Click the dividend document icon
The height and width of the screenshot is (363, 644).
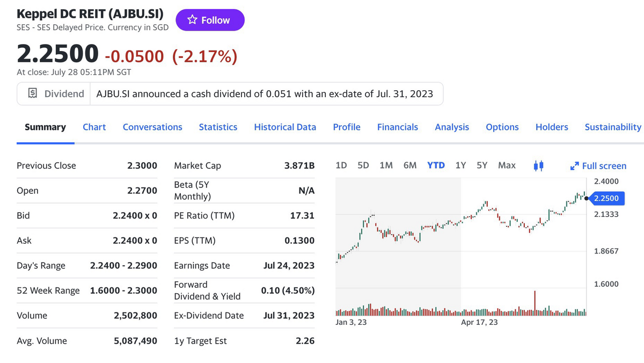[x=34, y=93]
